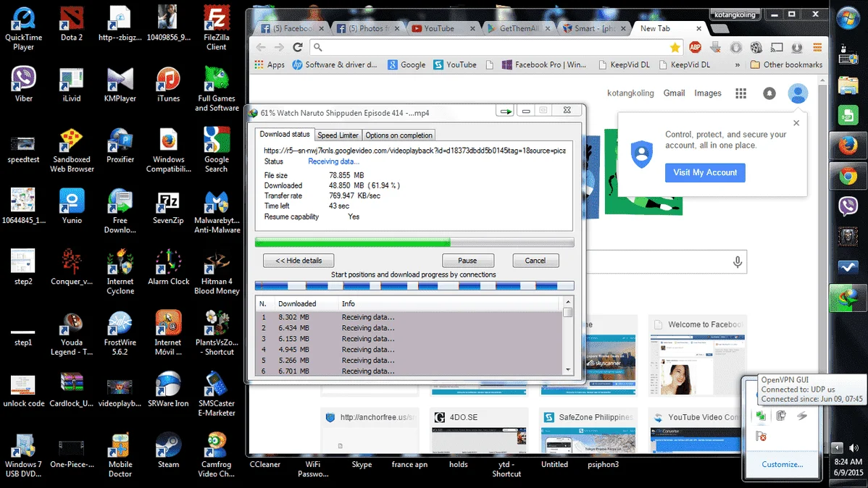This screenshot has width=868, height=488.
Task: Click IDM dialog arrow icon in title bar
Action: coord(506,112)
